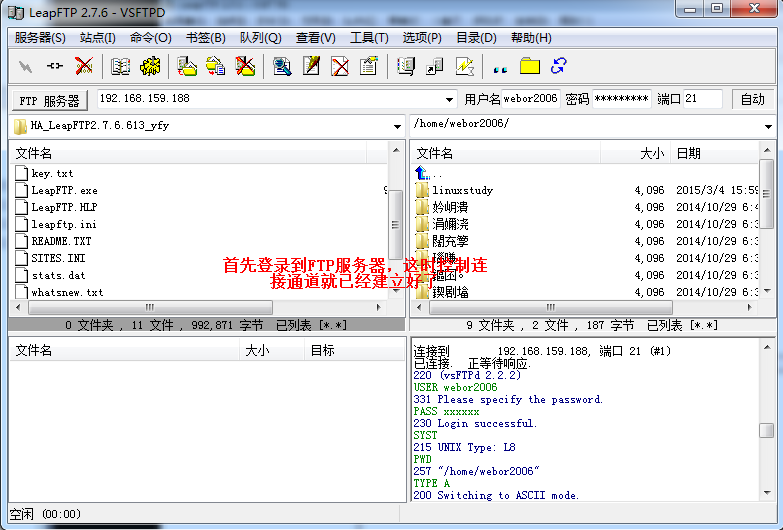Click the grayed lightning connect icon

pos(25,66)
